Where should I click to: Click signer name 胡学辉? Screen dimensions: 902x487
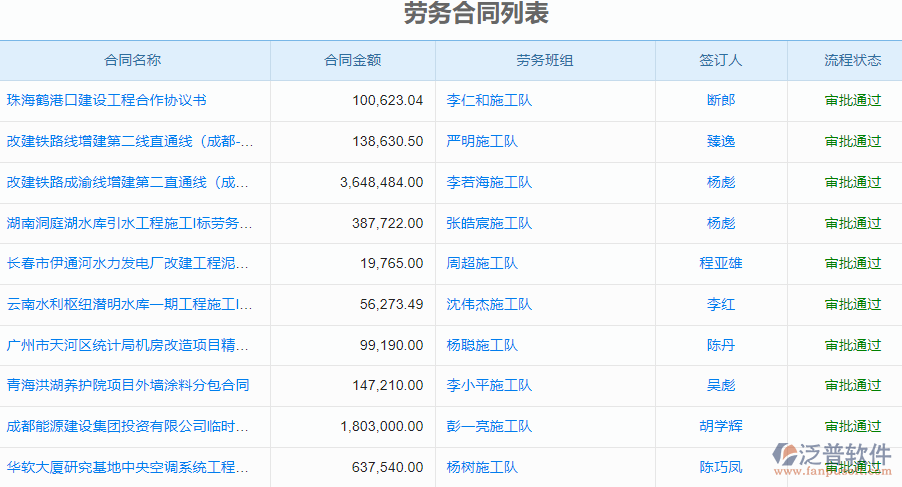(x=720, y=426)
